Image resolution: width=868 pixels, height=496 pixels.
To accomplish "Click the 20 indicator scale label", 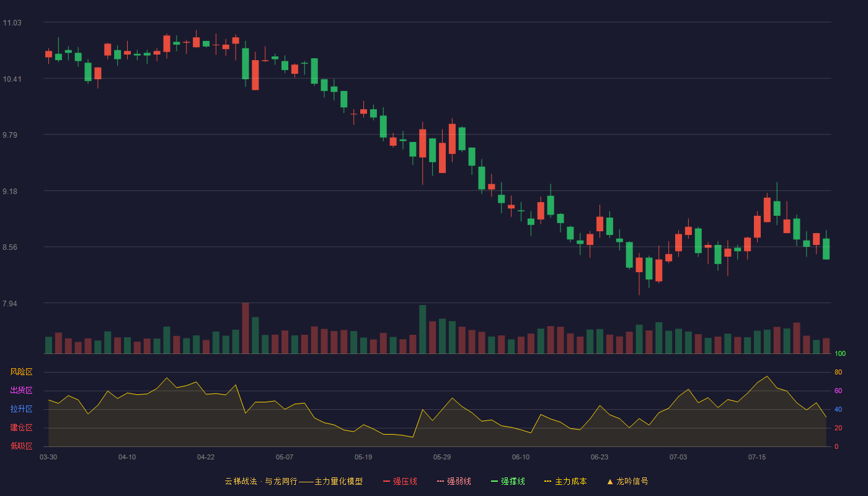I will click(x=838, y=428).
